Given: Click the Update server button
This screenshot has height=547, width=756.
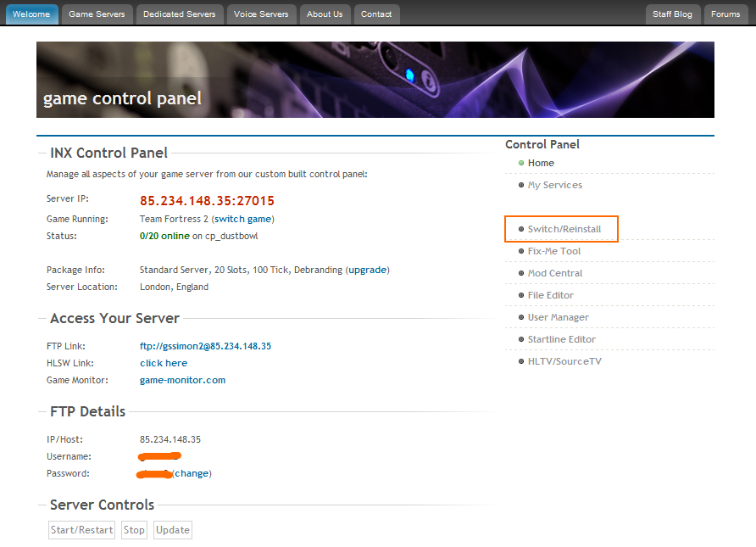Looking at the screenshot, I should 173,530.
